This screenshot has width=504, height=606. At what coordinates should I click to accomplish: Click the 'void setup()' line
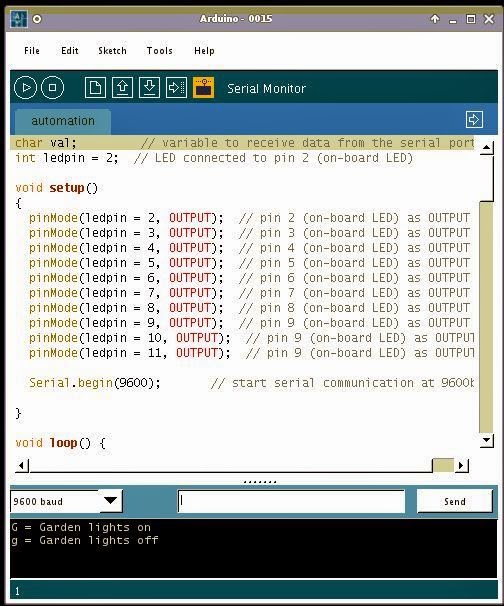(x=56, y=188)
